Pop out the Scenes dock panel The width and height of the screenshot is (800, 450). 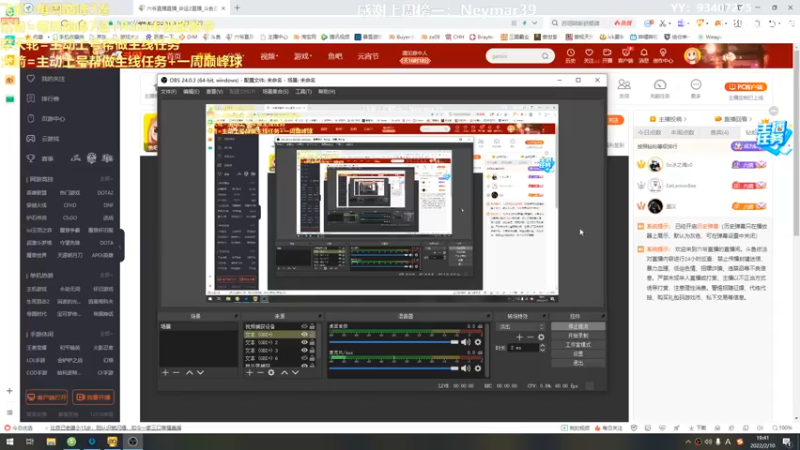point(236,316)
